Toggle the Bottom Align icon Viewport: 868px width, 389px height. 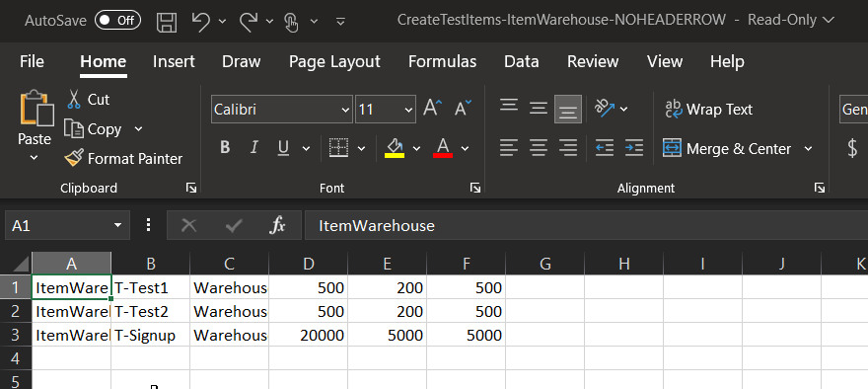[x=568, y=109]
